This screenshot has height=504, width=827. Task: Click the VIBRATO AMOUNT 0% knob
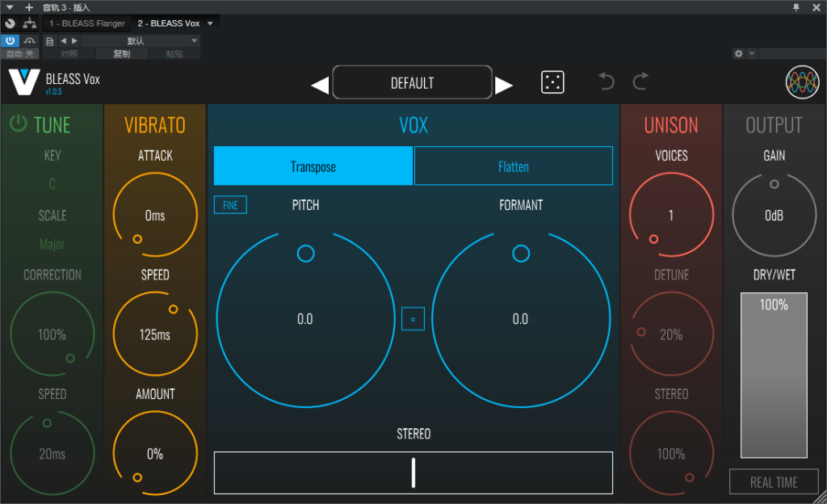[155, 453]
